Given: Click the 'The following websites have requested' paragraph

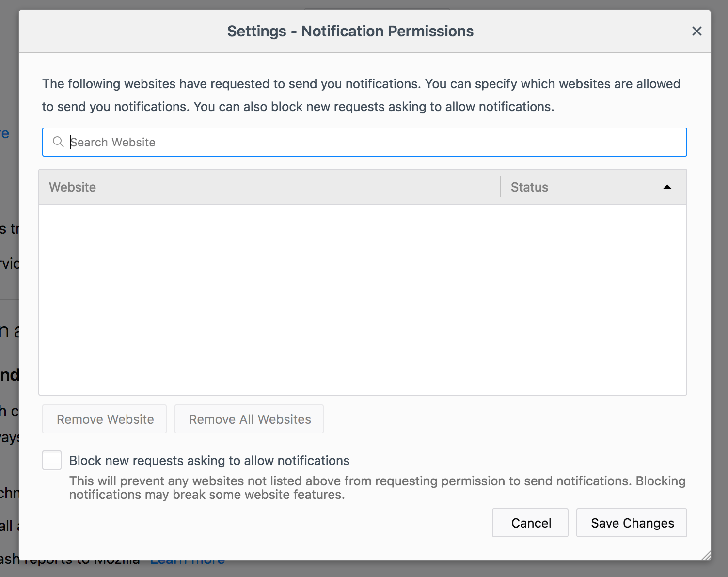Looking at the screenshot, I should coord(361,95).
